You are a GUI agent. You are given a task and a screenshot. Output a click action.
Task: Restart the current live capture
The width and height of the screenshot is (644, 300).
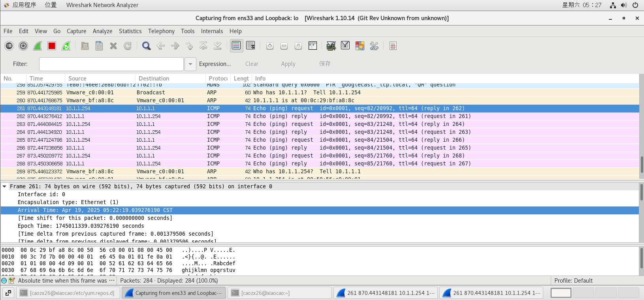[66, 46]
